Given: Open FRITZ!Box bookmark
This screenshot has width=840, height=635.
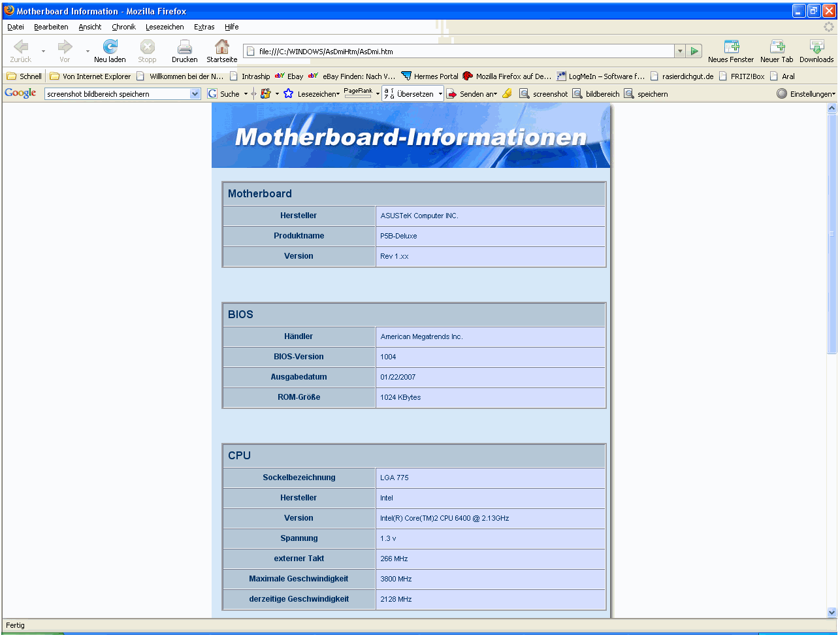Looking at the screenshot, I should coord(741,76).
